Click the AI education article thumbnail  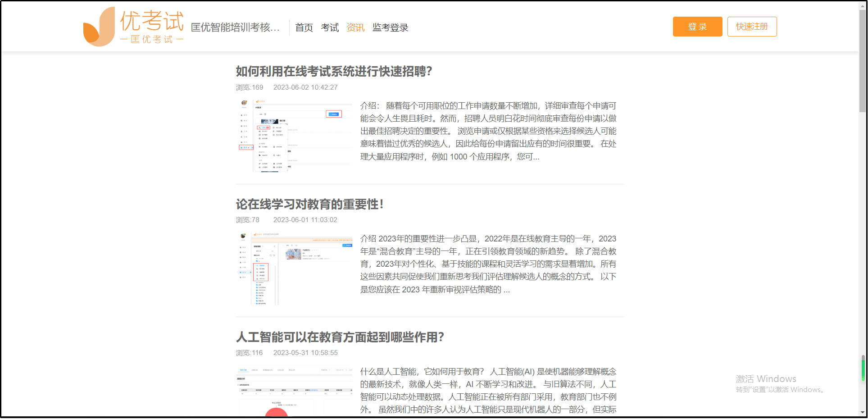(295, 391)
